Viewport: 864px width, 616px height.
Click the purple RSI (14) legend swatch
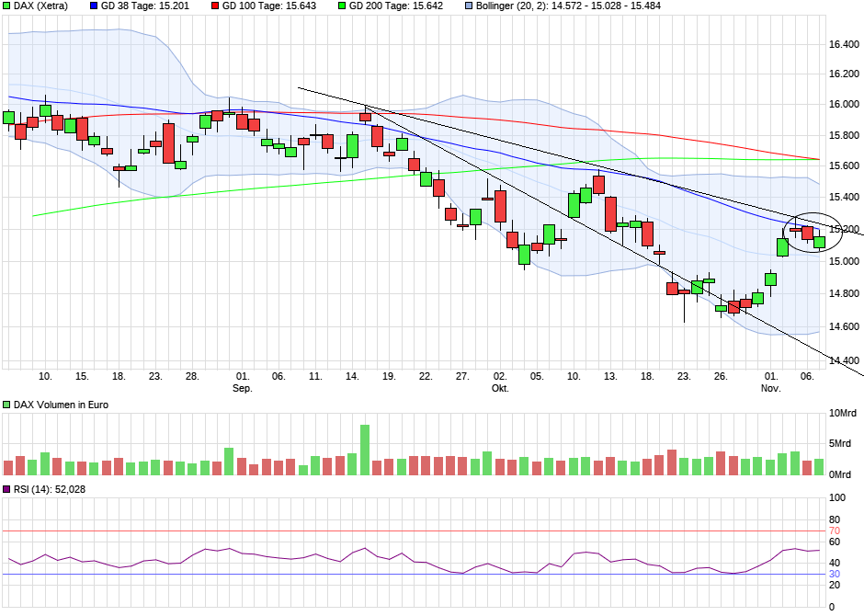tap(6, 489)
